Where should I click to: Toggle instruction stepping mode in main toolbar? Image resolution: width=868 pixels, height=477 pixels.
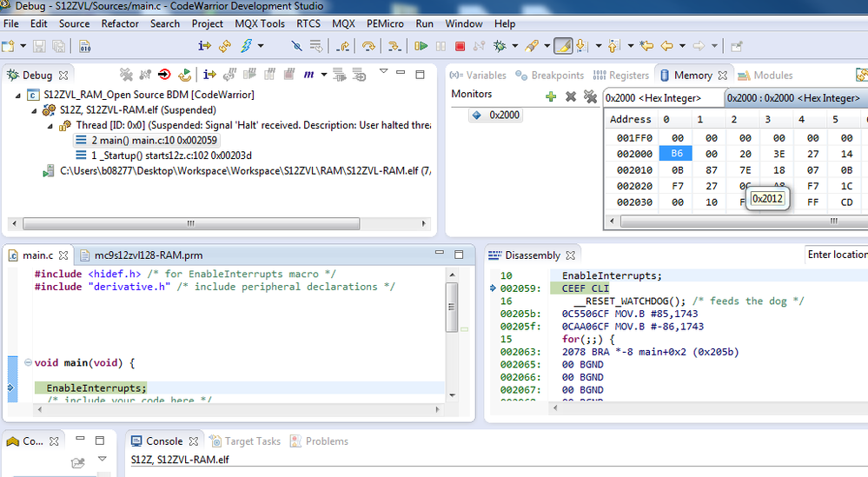point(205,46)
